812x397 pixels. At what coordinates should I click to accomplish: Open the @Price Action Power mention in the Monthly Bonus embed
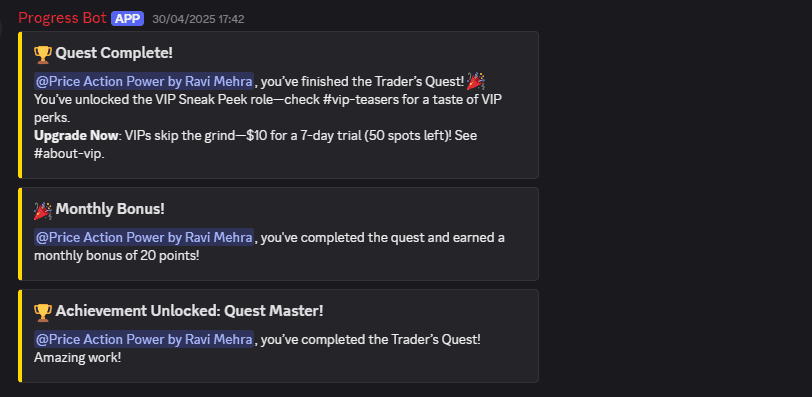click(144, 237)
